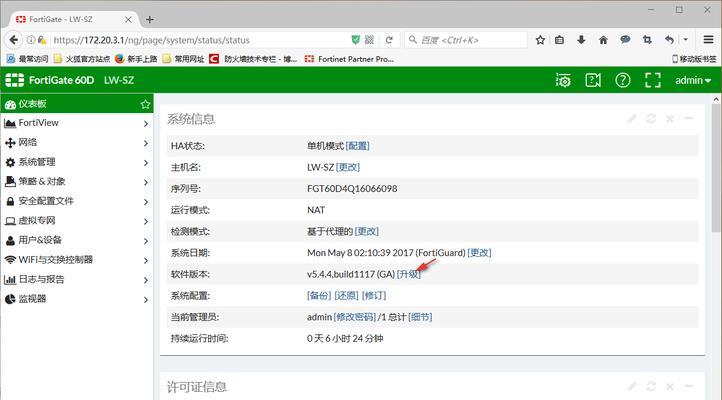The height and width of the screenshot is (400, 722).
Task: Open the 常用网址 bookmark folder
Action: (x=183, y=59)
